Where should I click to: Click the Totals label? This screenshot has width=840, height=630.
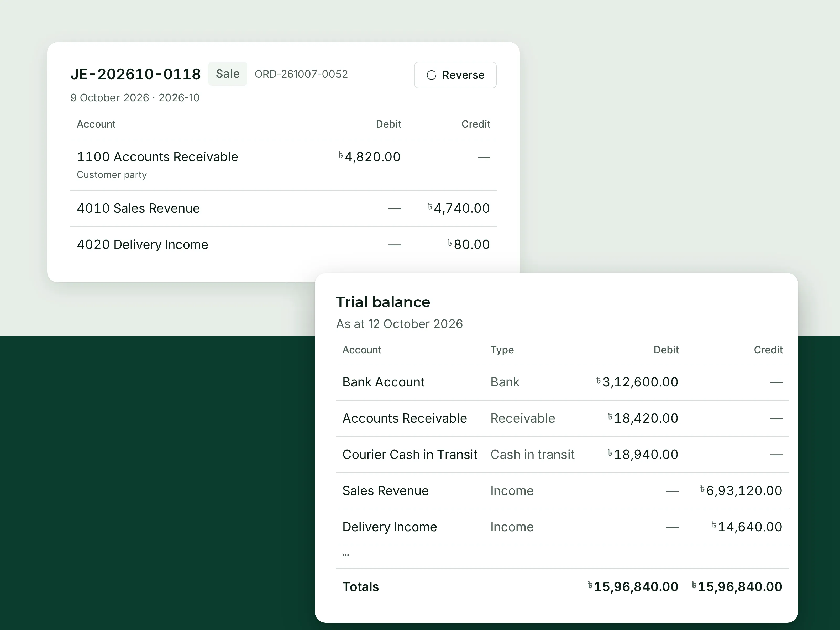[x=361, y=587]
